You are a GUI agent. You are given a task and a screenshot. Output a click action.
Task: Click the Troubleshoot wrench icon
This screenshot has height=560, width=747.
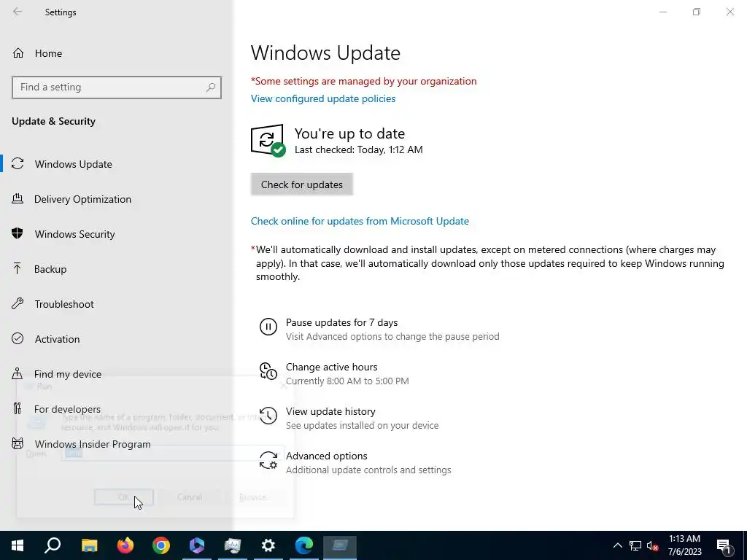tap(18, 303)
